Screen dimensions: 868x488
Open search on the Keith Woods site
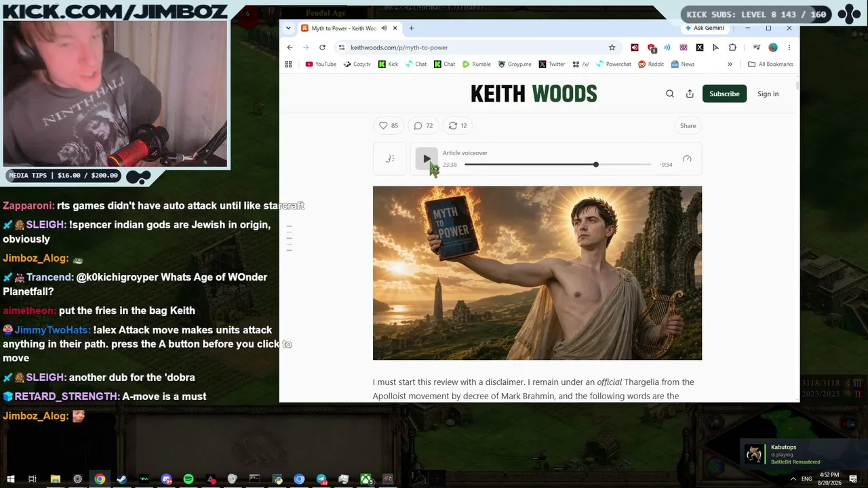coord(670,94)
